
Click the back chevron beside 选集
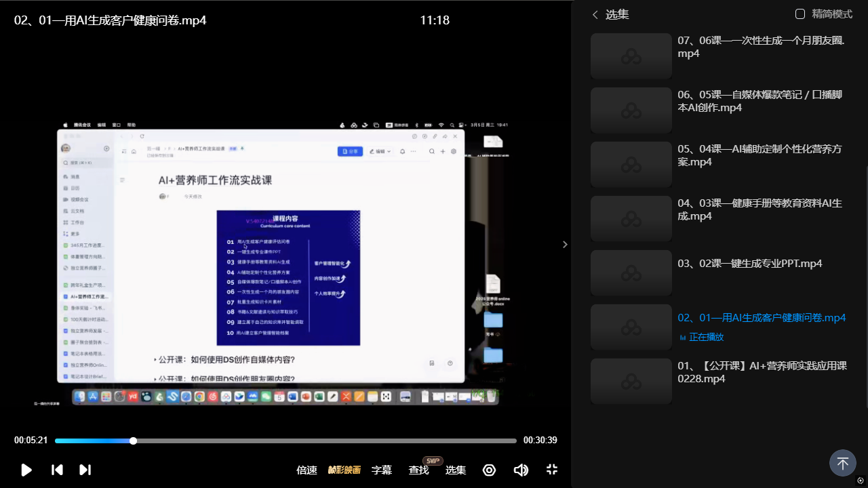pyautogui.click(x=595, y=14)
